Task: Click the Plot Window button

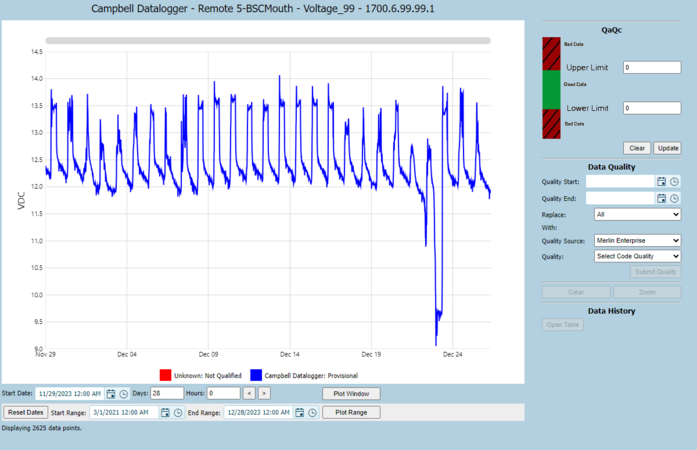Action: [351, 394]
